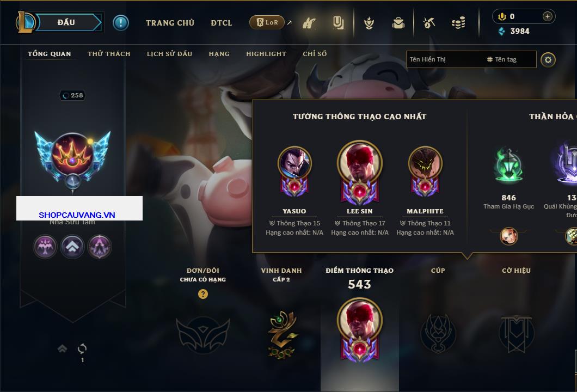Screen dimensions: 577x392
Task: Open ĐTCL menu item
Action: 221,23
